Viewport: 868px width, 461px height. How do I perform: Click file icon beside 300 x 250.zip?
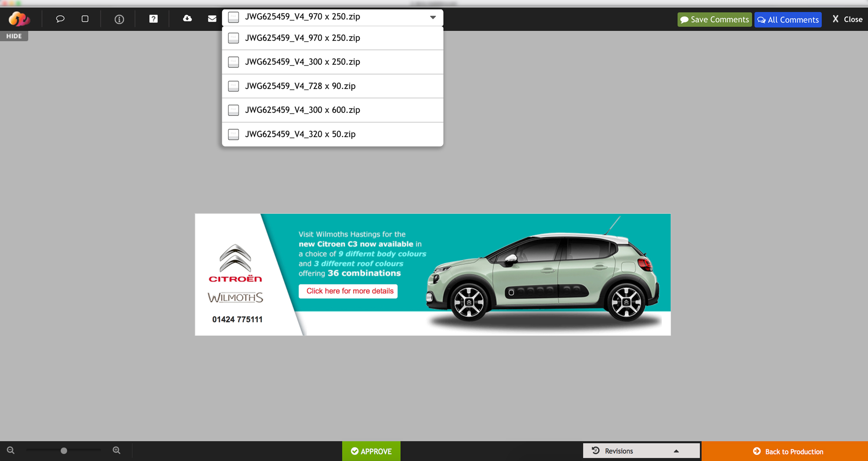point(233,62)
